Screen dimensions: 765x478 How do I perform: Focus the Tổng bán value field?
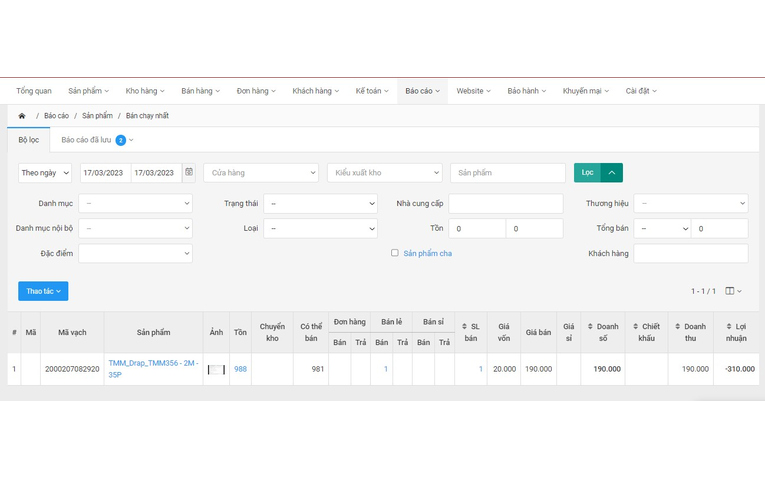[x=720, y=228]
